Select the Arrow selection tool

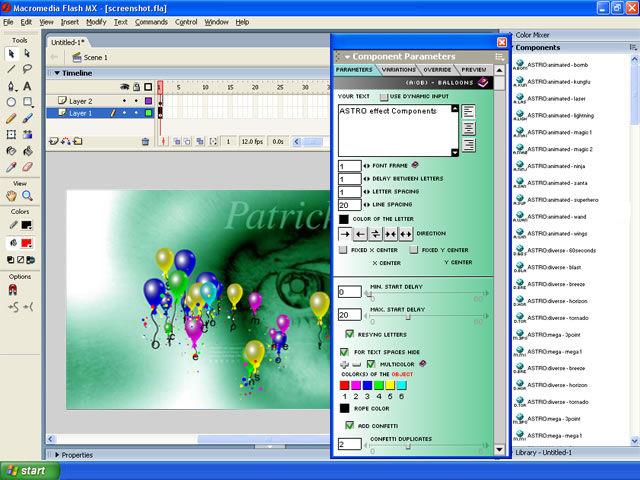point(11,53)
